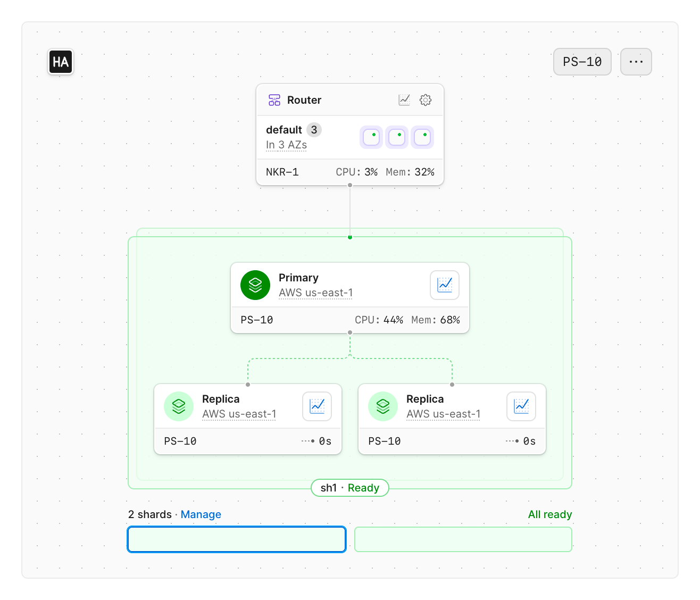Open Primary node metrics chart button
Screen dimensions: 700x600
[x=445, y=285]
